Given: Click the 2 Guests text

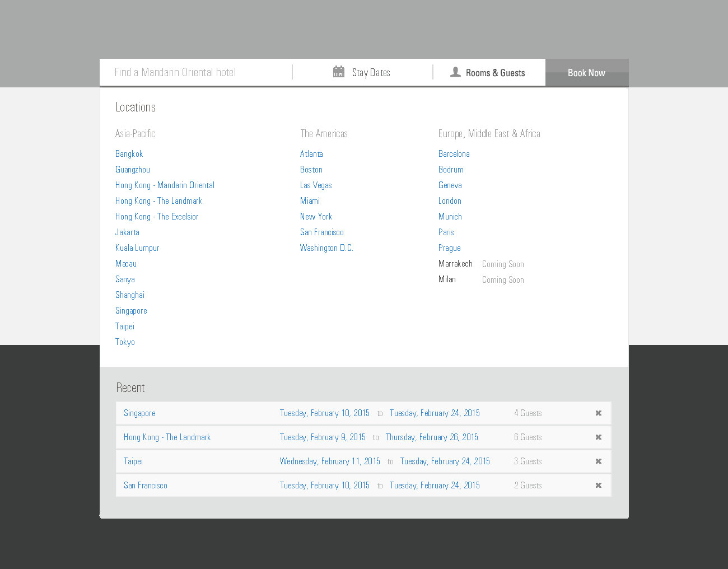Looking at the screenshot, I should [x=528, y=486].
